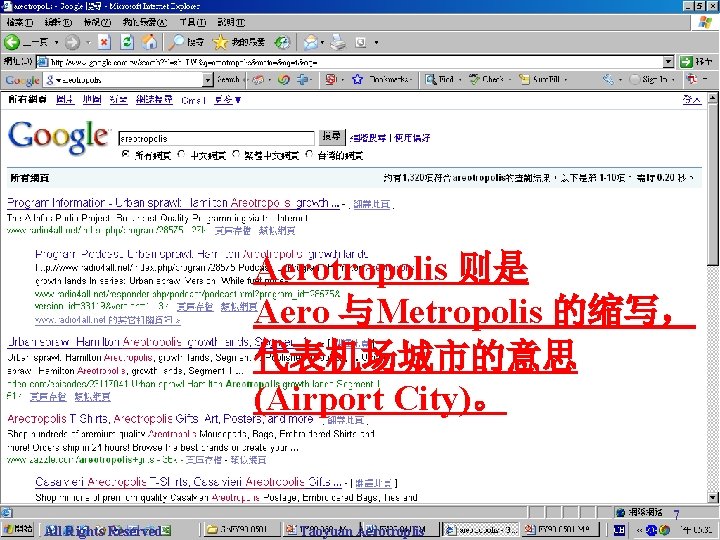Select the second search scope radio button
This screenshot has height=540, width=720.
coord(181,155)
